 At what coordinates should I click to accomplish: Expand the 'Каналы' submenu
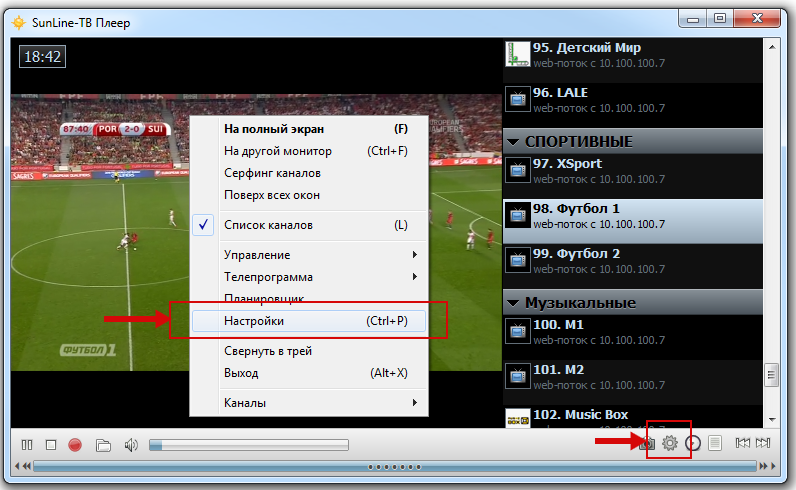(x=310, y=403)
